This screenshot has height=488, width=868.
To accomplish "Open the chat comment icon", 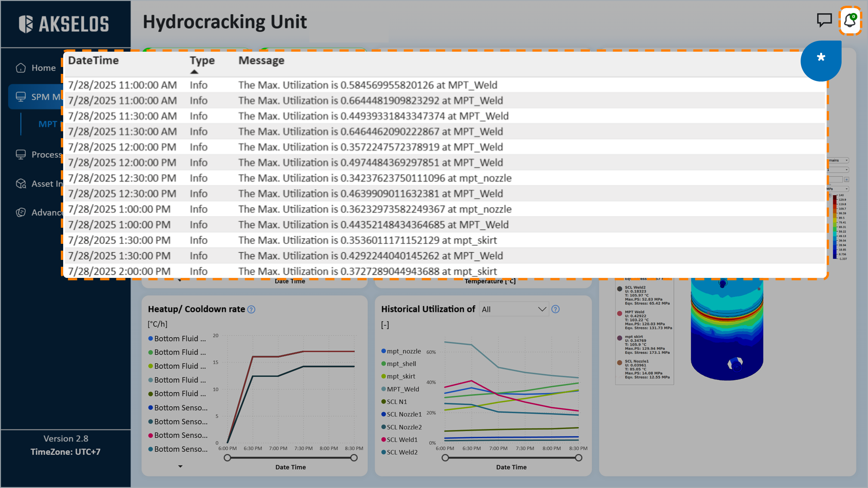I will pos(824,20).
